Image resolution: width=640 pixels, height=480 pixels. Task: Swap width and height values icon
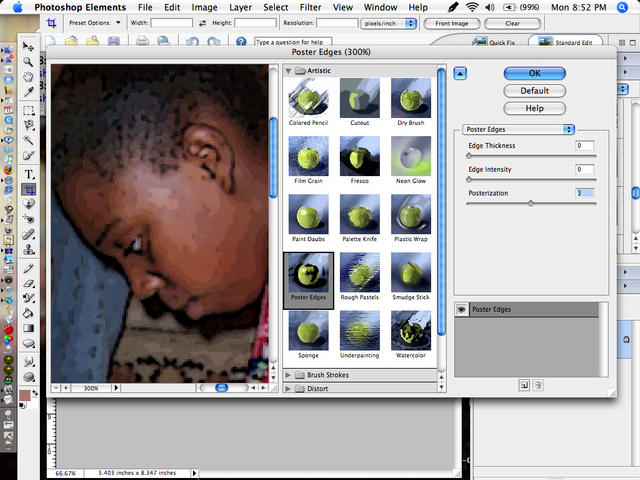point(202,23)
